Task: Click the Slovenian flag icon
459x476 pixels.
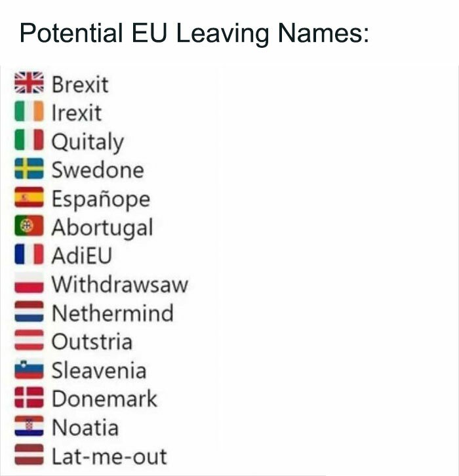Action: [x=29, y=369]
